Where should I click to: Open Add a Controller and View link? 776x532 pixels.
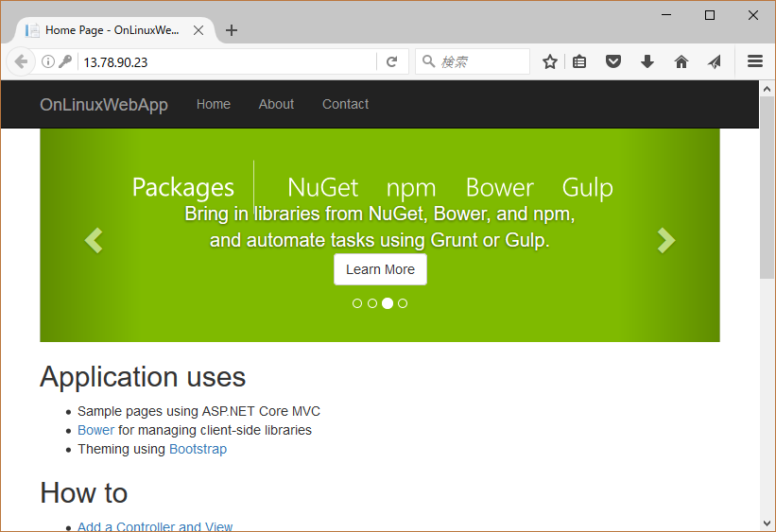point(155,526)
